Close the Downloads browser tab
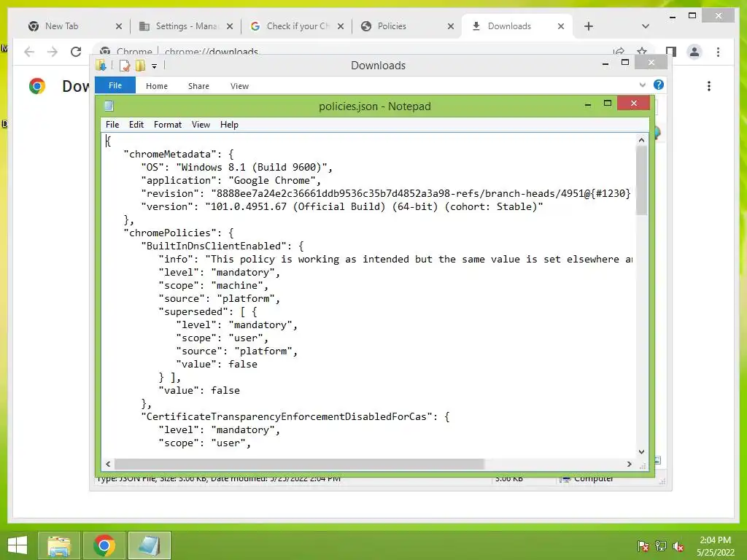 pos(561,27)
